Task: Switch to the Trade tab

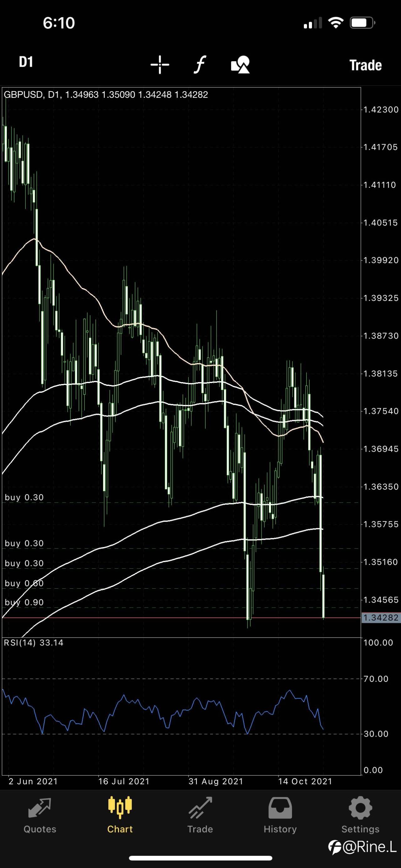Action: tap(200, 815)
